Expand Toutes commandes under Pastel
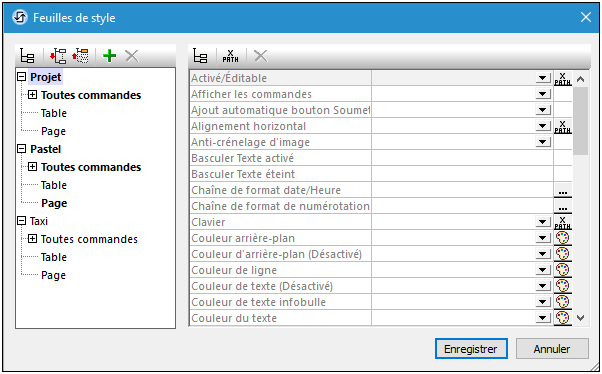602x374 pixels. (33, 167)
